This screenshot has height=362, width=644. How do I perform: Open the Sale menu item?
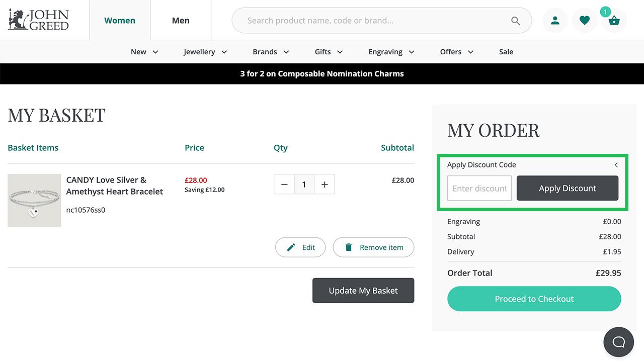pos(506,52)
